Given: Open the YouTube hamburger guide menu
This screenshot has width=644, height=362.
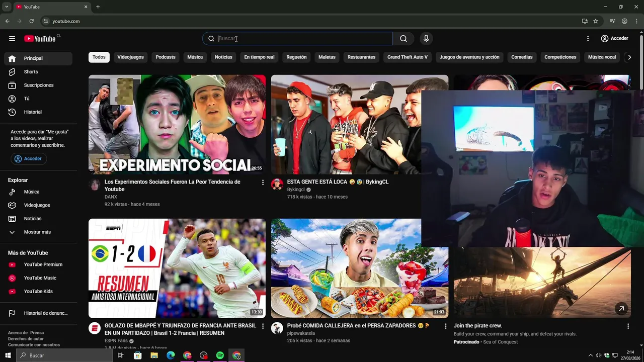Looking at the screenshot, I should point(12,38).
